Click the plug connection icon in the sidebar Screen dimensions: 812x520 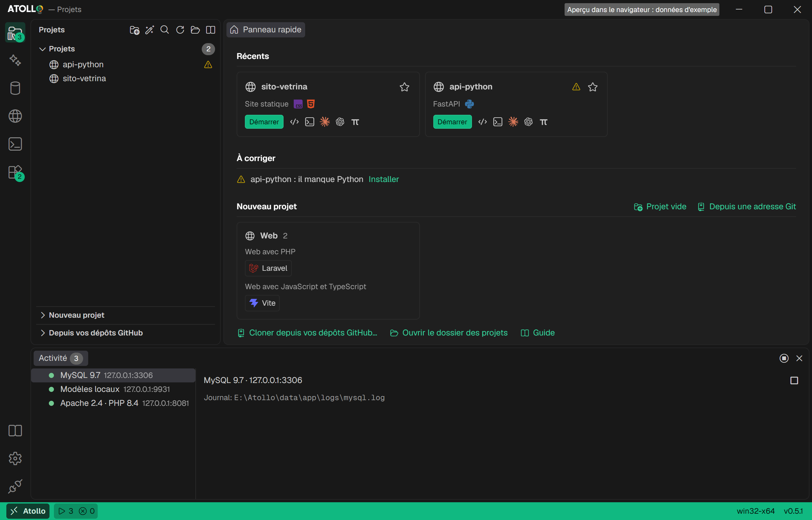click(15, 486)
